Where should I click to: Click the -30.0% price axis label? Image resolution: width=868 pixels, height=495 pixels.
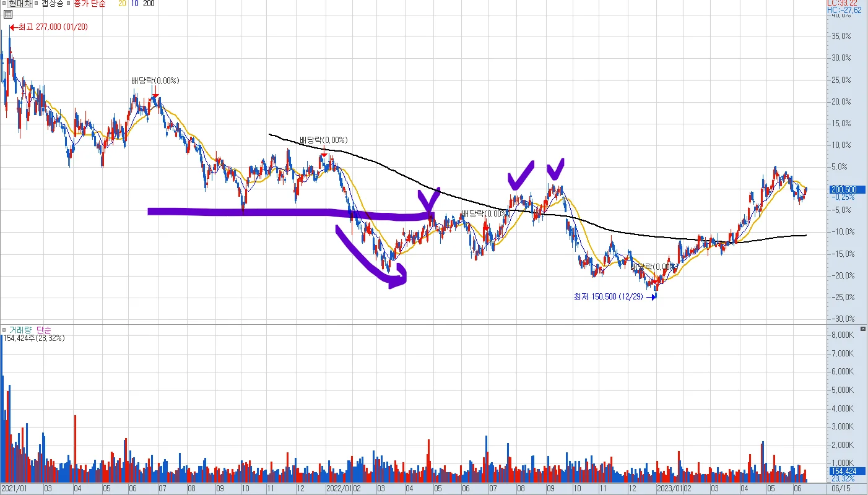pos(843,319)
